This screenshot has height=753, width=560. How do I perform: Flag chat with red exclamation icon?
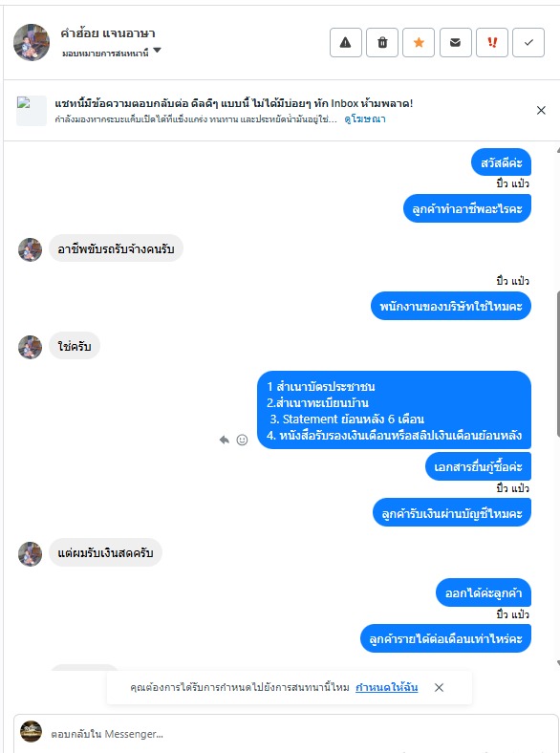(x=492, y=43)
